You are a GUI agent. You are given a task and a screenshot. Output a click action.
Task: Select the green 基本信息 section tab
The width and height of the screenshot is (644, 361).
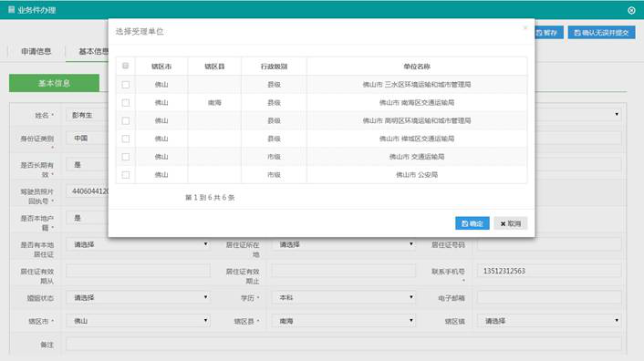tap(54, 83)
